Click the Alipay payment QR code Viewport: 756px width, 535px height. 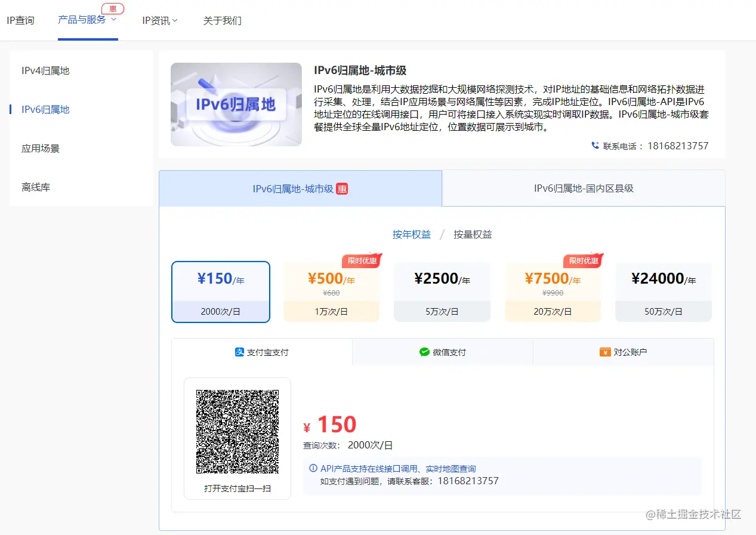pyautogui.click(x=237, y=432)
